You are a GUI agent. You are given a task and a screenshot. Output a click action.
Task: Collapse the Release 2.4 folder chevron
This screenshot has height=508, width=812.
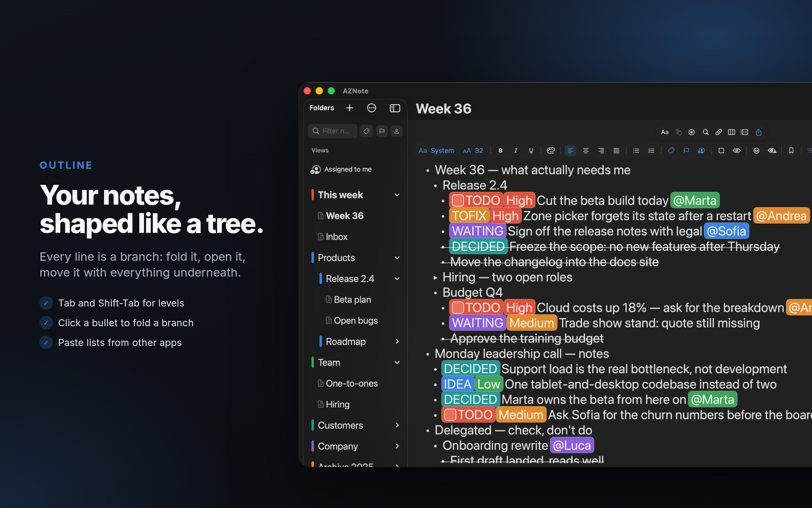tap(397, 279)
